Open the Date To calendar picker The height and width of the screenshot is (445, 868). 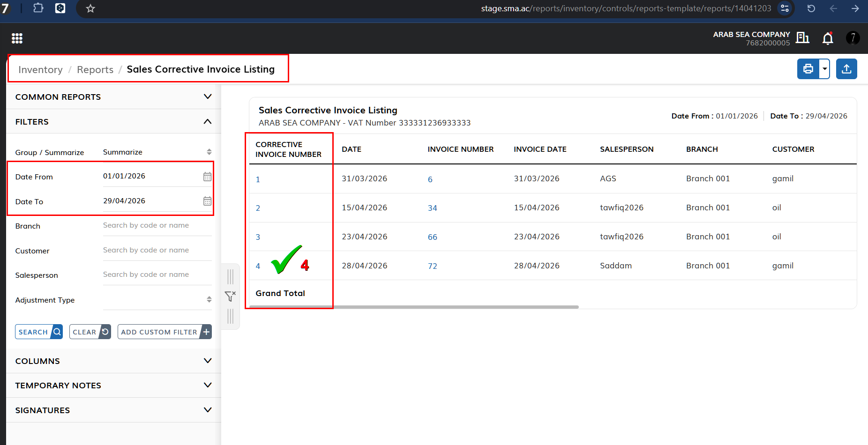(x=207, y=201)
